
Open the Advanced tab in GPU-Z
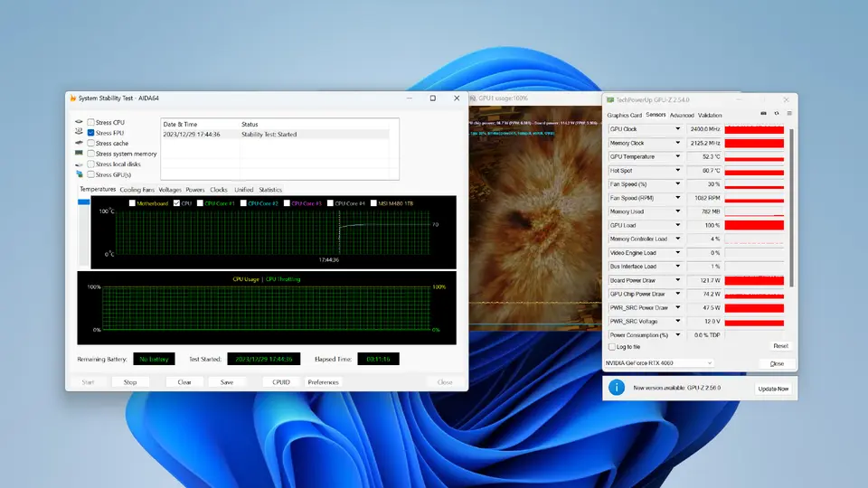[682, 115]
